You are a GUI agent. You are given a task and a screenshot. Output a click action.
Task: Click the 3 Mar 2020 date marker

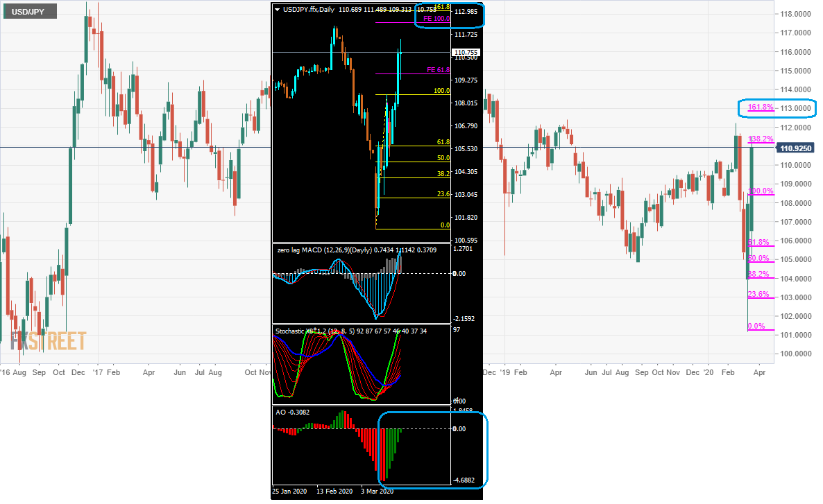coord(377,492)
